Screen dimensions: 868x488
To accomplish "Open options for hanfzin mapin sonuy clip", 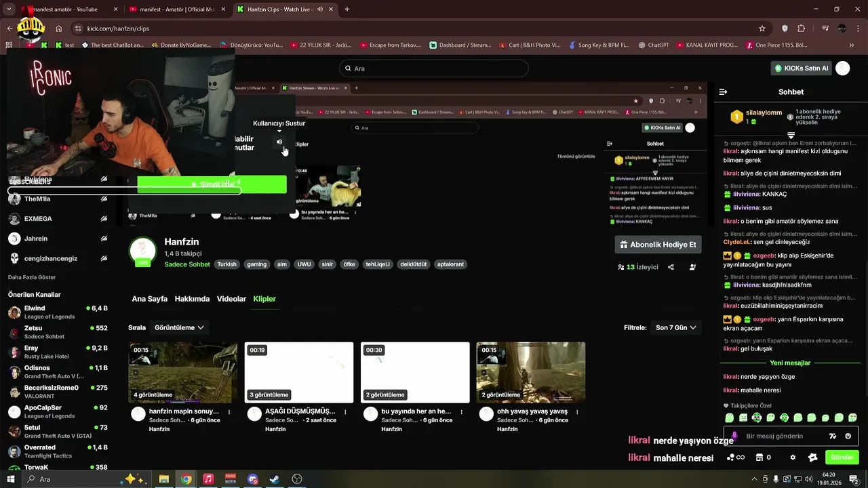I will [x=229, y=411].
